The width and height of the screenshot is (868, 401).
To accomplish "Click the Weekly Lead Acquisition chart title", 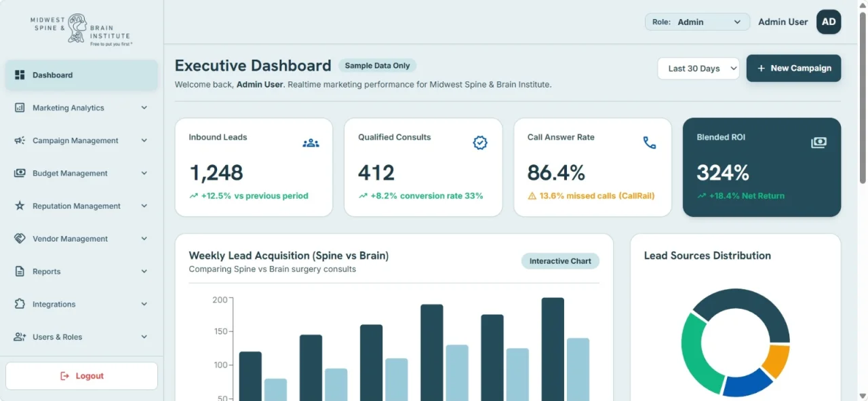I will point(289,256).
